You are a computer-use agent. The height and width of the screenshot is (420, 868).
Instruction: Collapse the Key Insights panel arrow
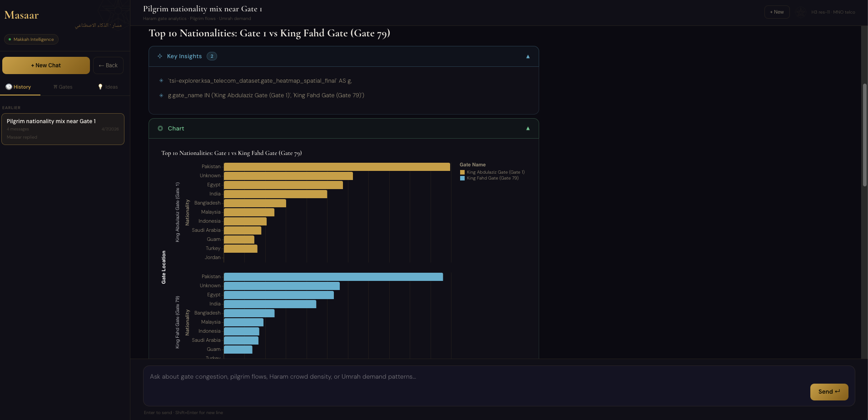528,57
